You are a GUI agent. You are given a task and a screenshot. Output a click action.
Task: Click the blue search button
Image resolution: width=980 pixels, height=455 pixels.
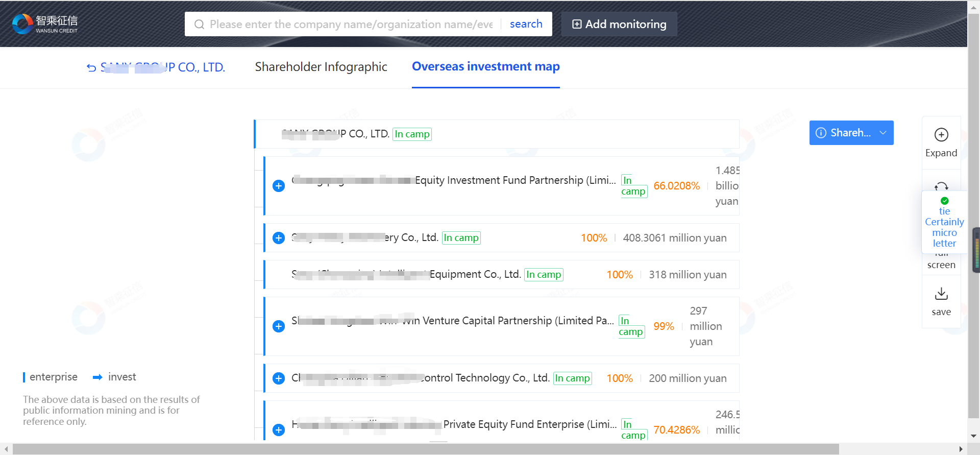(x=526, y=24)
